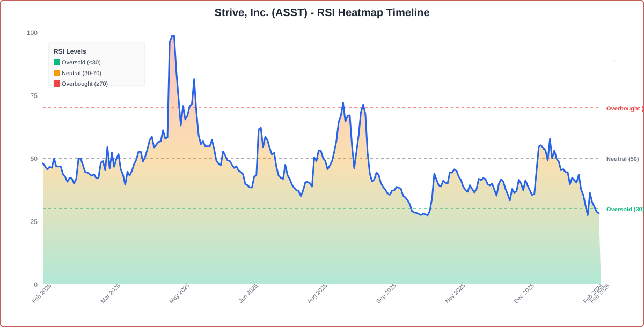644x327 pixels.
Task: Open the May 2025 axis label
Action: [x=179, y=292]
